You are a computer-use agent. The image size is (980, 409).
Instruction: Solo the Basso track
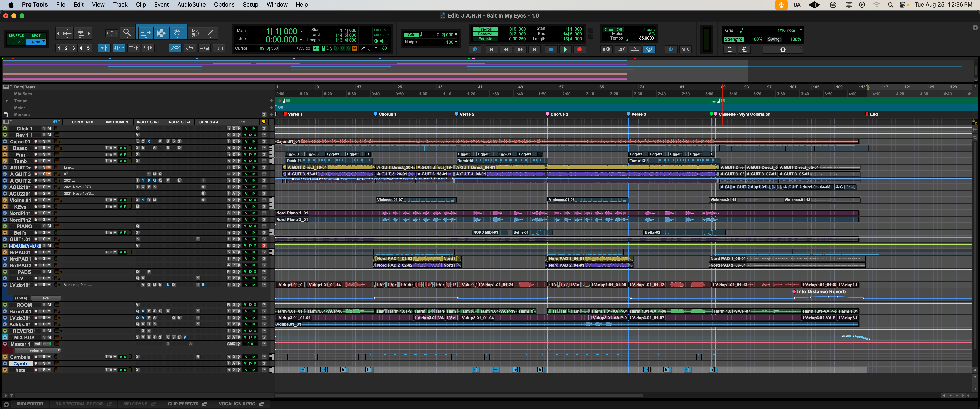point(44,148)
